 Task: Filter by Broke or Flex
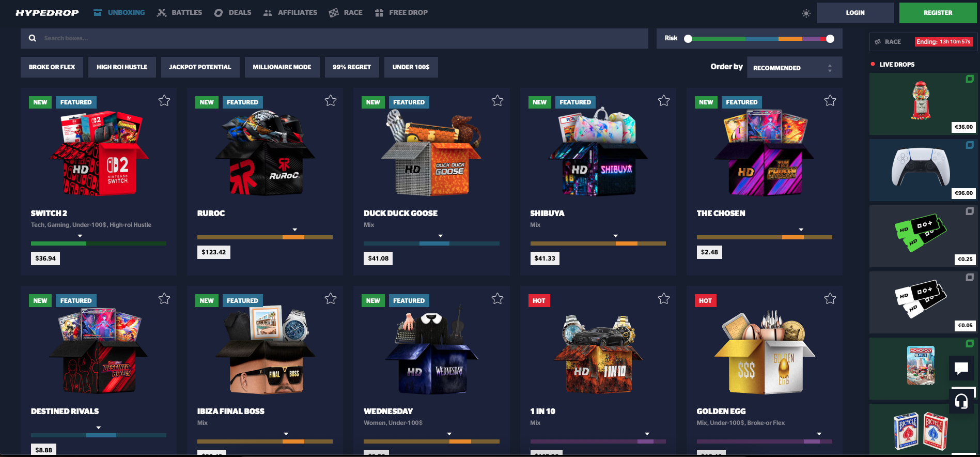coord(52,67)
